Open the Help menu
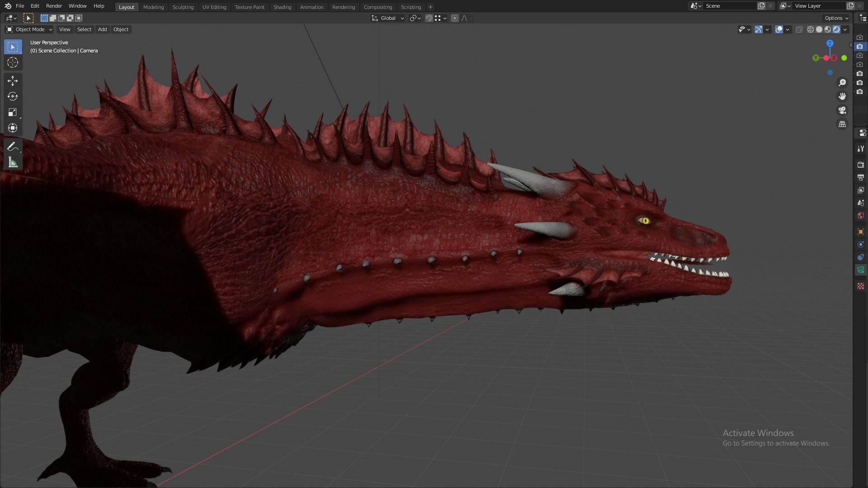Screen dimensions: 868x488 99,6
